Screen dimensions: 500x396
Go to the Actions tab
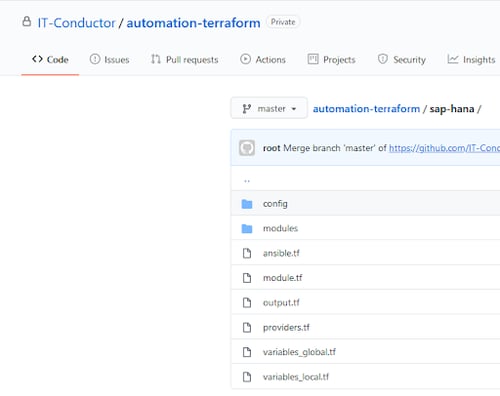coord(263,59)
